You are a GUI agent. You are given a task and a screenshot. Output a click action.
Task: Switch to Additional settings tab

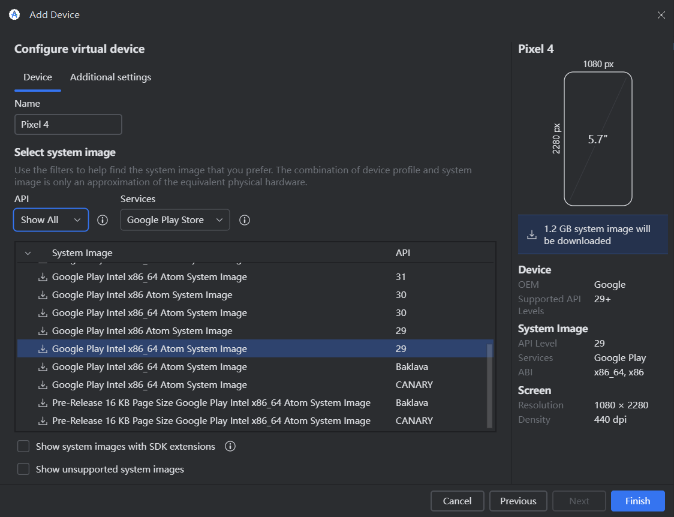(x=110, y=77)
